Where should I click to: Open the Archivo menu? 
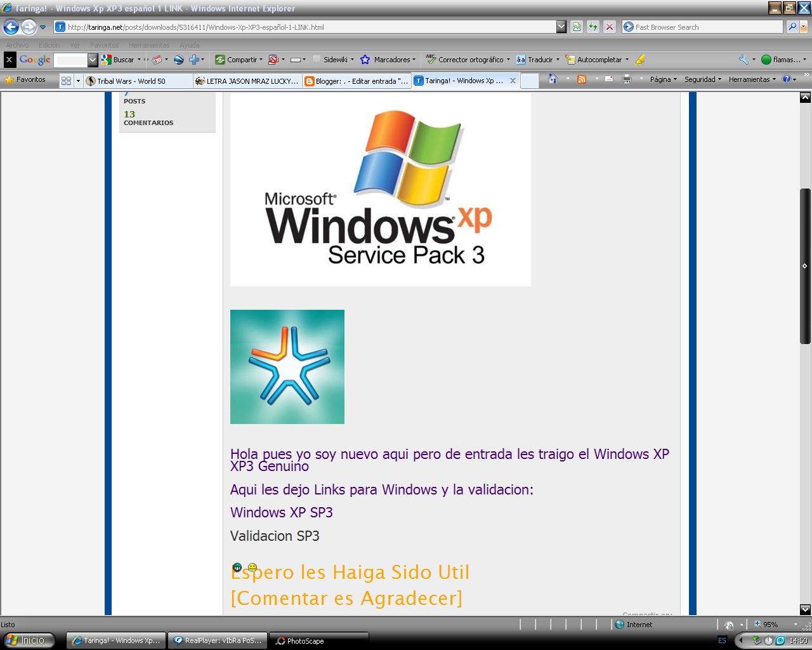tap(17, 45)
